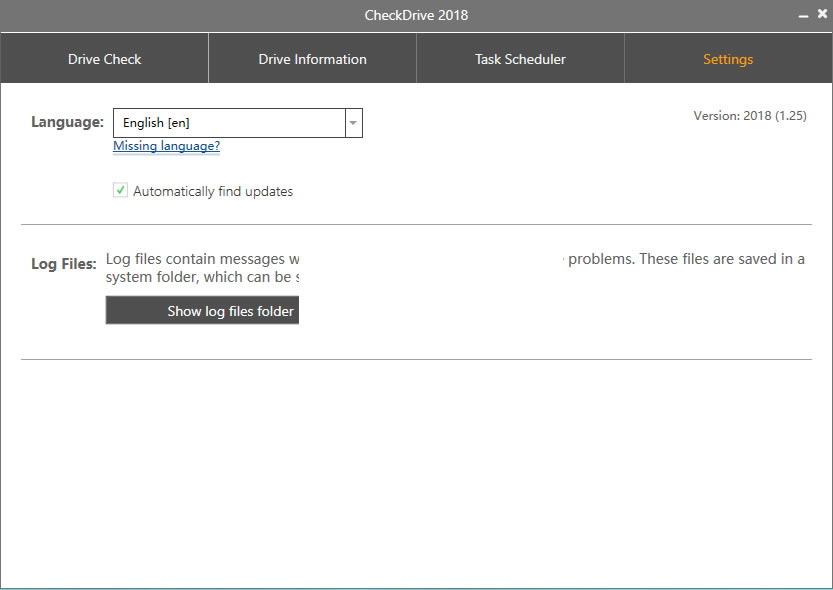Click the separator line below the log button
Image resolution: width=833 pixels, height=590 pixels.
point(416,359)
